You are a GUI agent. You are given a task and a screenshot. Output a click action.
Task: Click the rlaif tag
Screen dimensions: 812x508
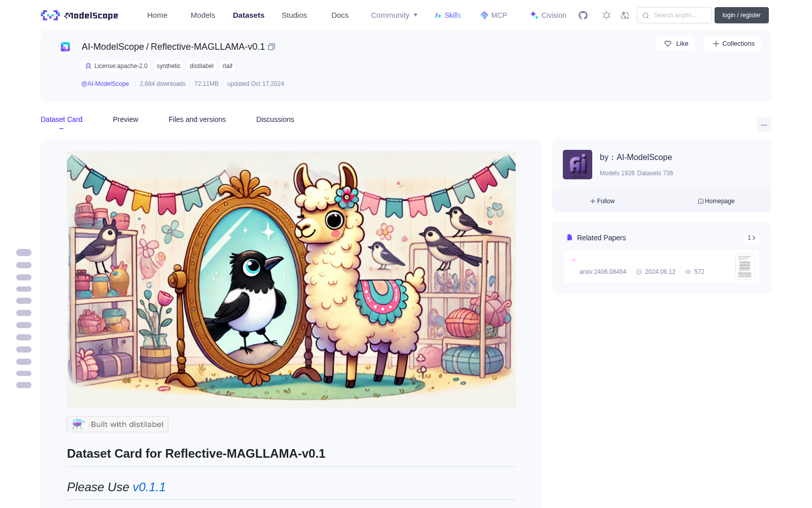(x=227, y=66)
